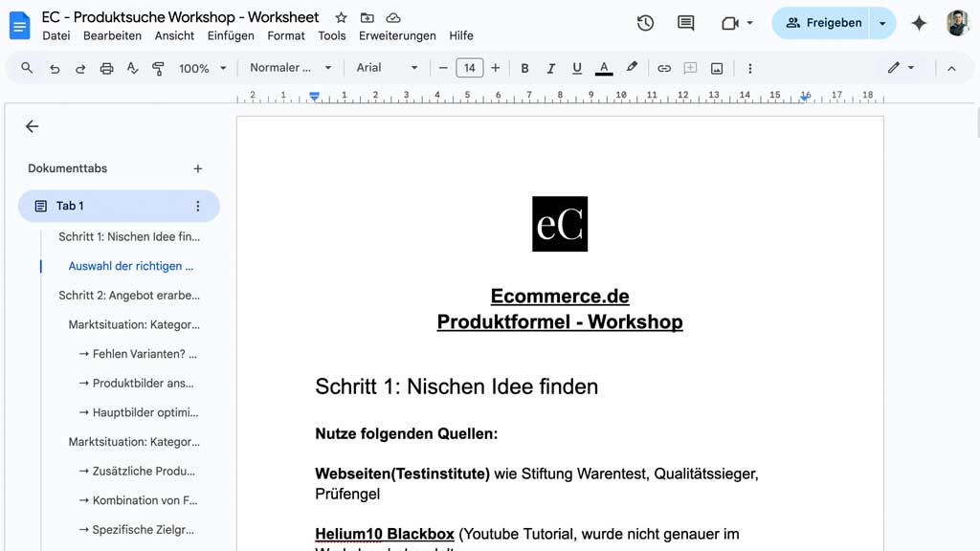Image resolution: width=980 pixels, height=551 pixels.
Task: Add a new document tab
Action: 197,168
